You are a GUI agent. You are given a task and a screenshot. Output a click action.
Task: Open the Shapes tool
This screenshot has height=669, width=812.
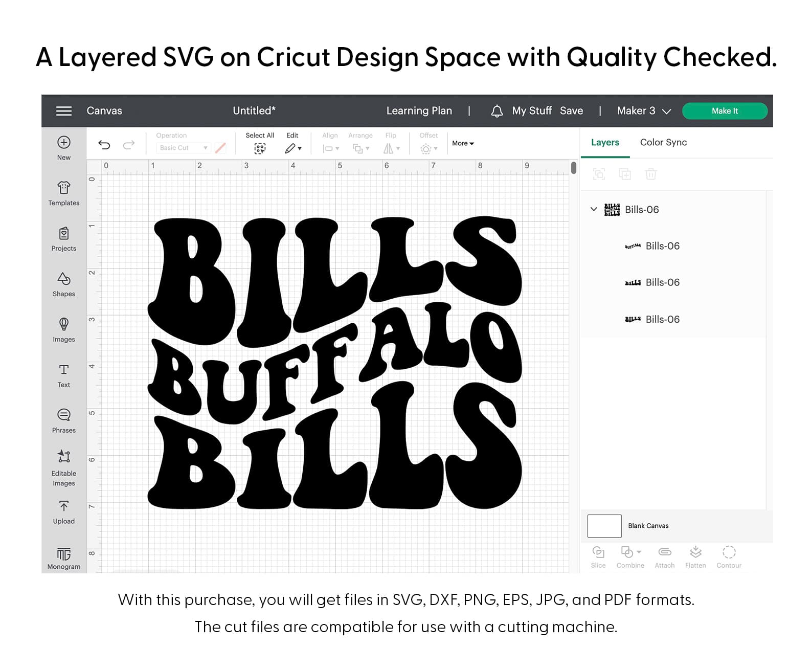(x=64, y=284)
